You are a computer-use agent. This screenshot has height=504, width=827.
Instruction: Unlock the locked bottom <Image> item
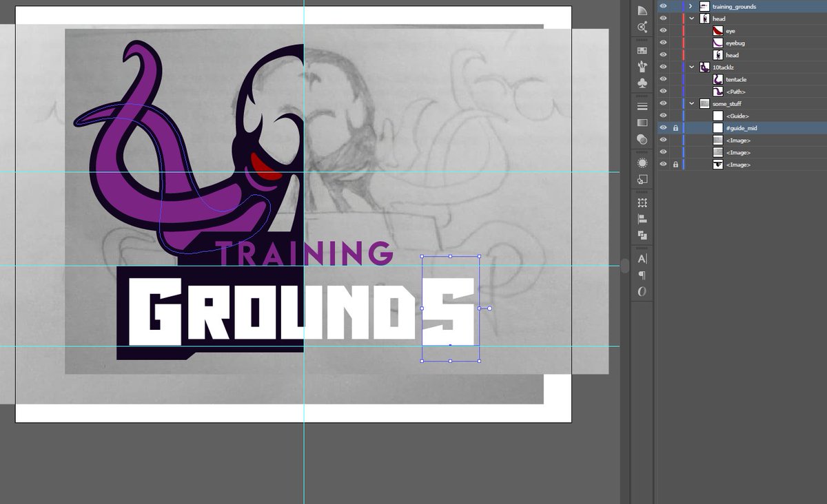coord(675,165)
